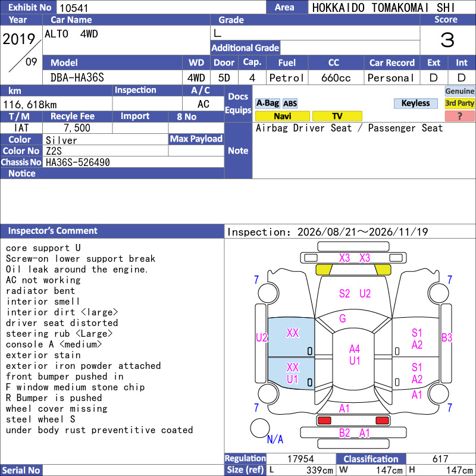Screen dimensions: 476x476
Task: Click the chassis number HA36S-526490
Action: tap(78, 162)
